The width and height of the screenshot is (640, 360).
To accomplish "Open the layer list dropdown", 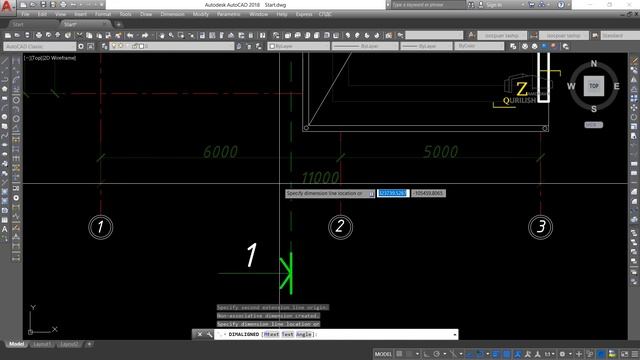I will tap(172, 47).
